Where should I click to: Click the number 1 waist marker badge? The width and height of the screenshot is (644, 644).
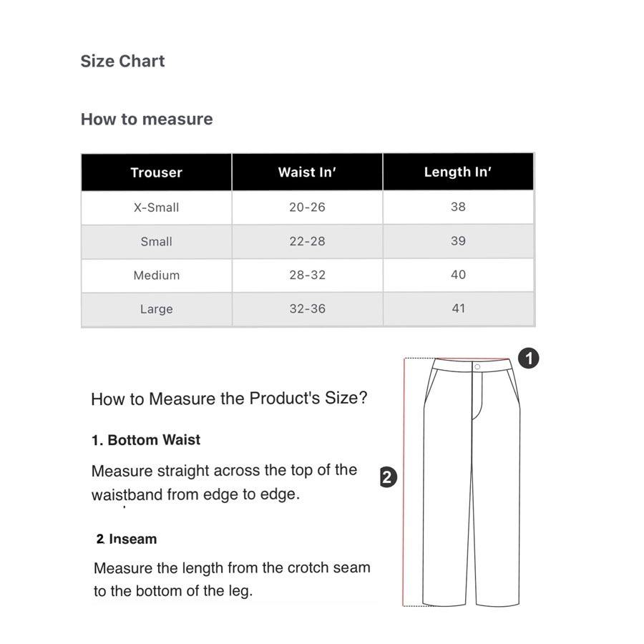[528, 358]
